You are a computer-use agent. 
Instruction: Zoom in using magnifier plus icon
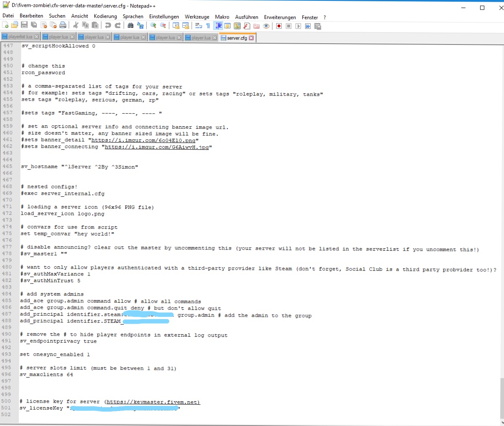[153, 26]
